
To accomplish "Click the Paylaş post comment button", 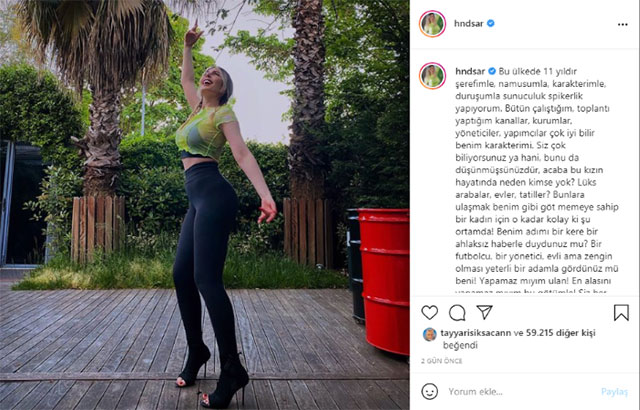I will (x=614, y=392).
